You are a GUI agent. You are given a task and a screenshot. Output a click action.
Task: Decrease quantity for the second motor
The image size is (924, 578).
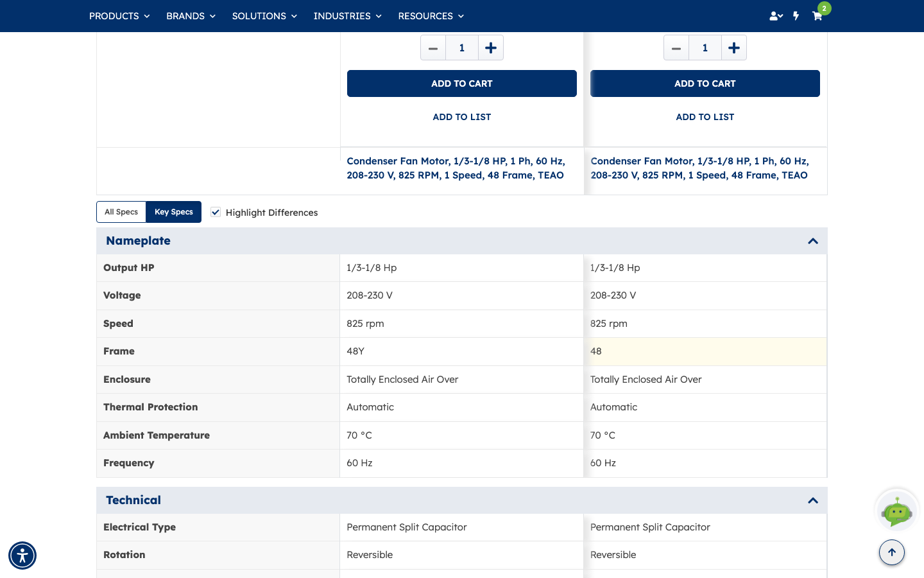click(676, 48)
